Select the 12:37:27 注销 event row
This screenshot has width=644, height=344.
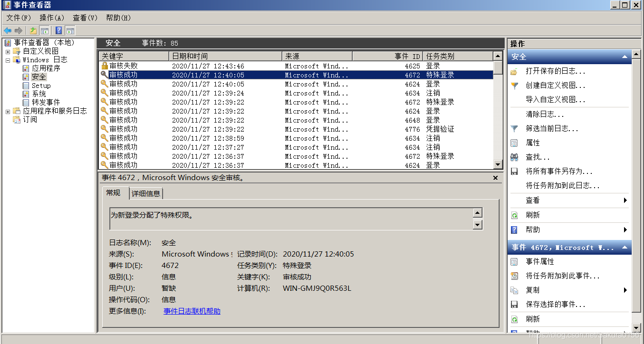[296, 147]
